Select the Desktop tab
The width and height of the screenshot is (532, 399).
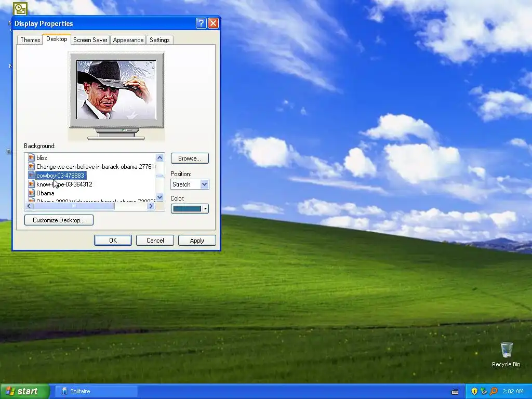tap(57, 39)
